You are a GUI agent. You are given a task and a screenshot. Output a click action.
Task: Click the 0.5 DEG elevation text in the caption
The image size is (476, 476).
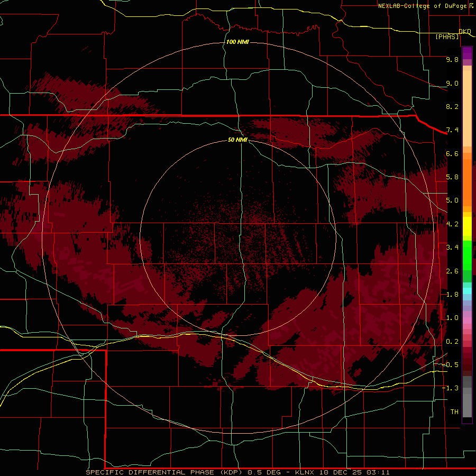(x=263, y=472)
